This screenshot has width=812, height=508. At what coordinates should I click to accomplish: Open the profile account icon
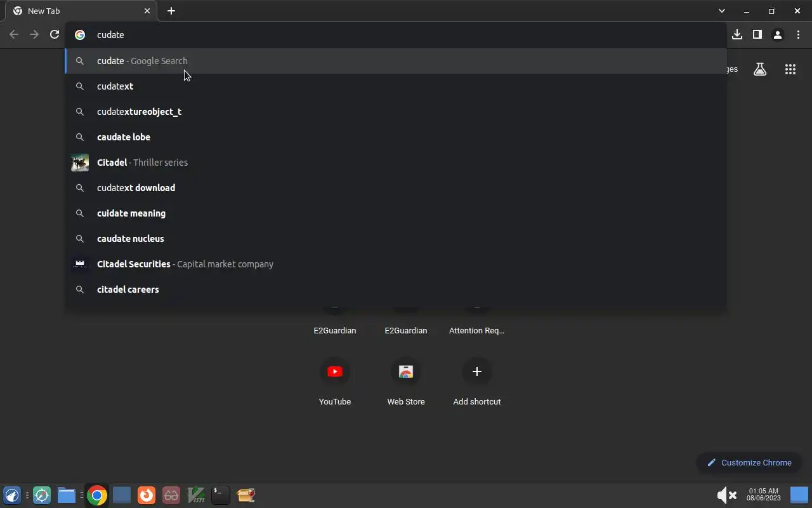(x=777, y=35)
